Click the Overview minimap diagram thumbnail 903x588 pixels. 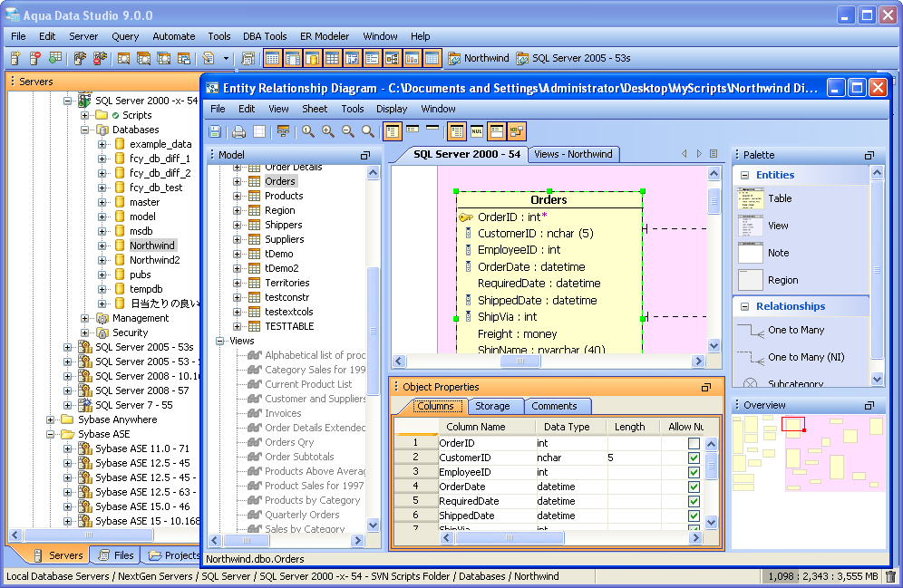point(807,453)
